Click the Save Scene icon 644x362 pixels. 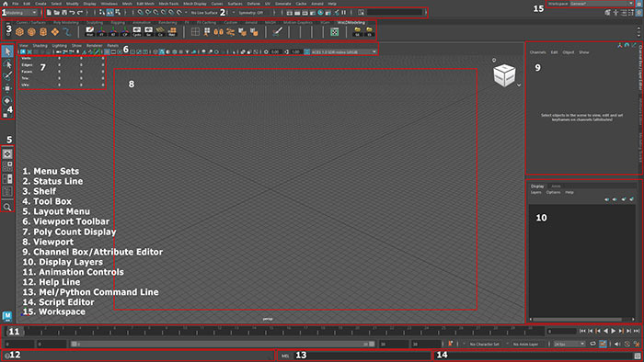click(64, 13)
